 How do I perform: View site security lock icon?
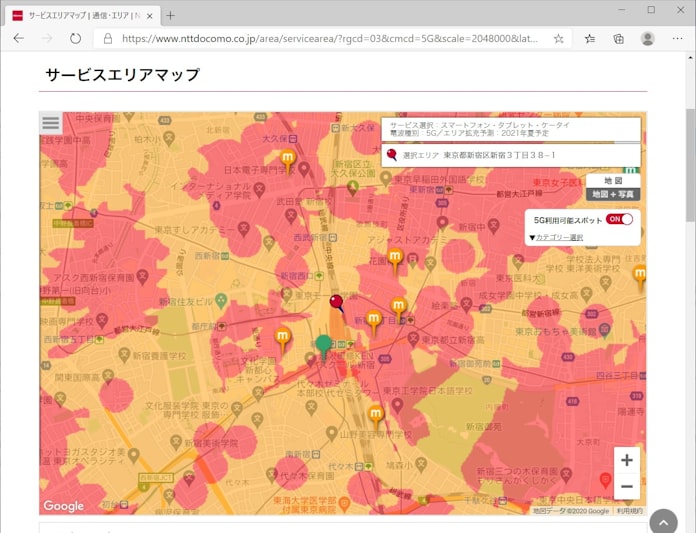point(107,39)
